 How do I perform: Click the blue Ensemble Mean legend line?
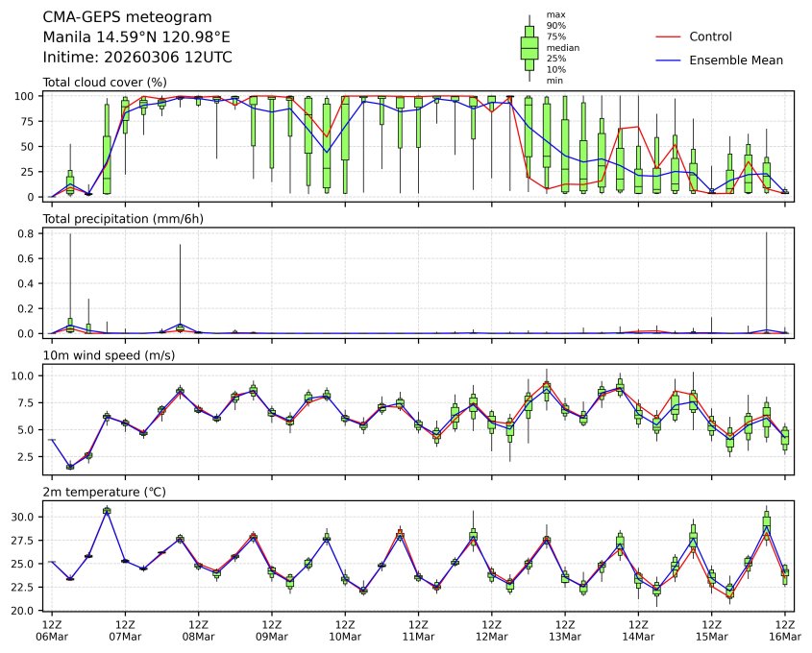(x=668, y=60)
